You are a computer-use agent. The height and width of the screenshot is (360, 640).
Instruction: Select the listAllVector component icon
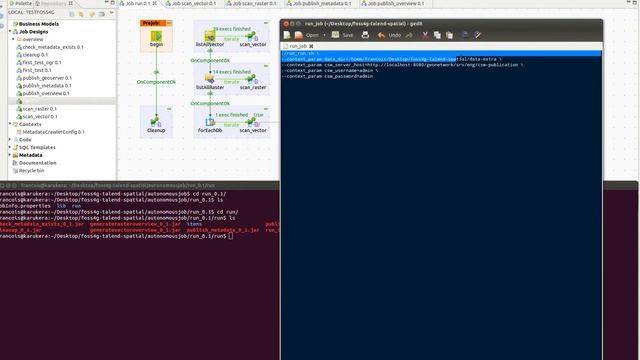click(x=210, y=36)
